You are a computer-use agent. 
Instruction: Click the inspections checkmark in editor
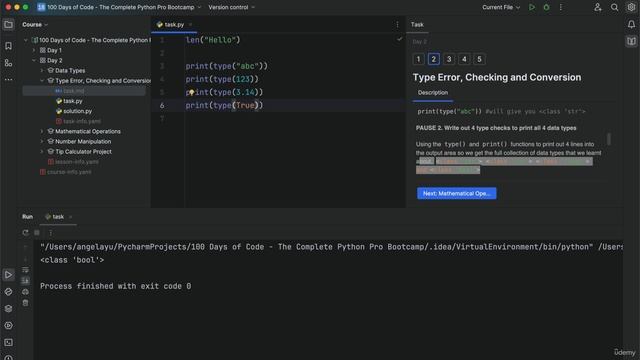(x=399, y=39)
